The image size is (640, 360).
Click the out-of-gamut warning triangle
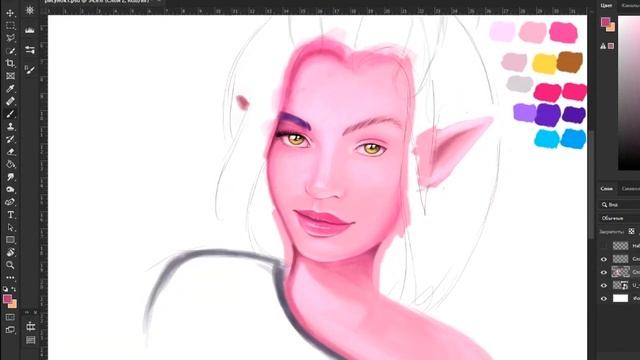(603, 46)
